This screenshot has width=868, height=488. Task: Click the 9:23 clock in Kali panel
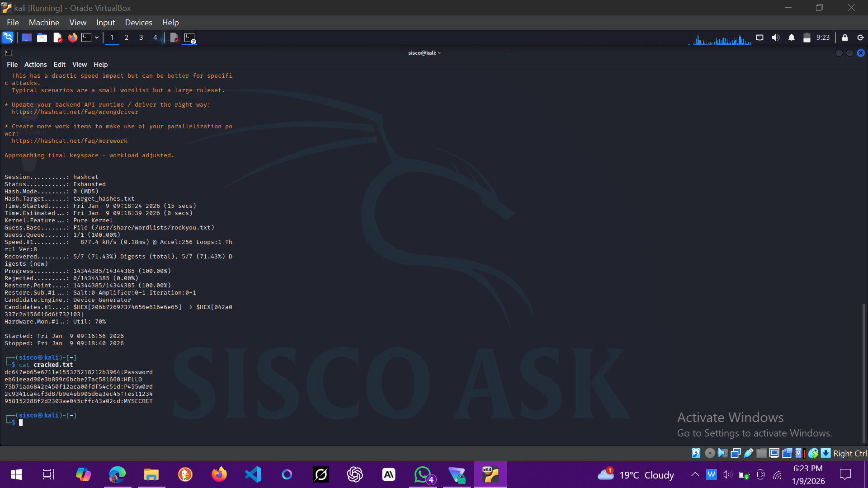point(823,38)
